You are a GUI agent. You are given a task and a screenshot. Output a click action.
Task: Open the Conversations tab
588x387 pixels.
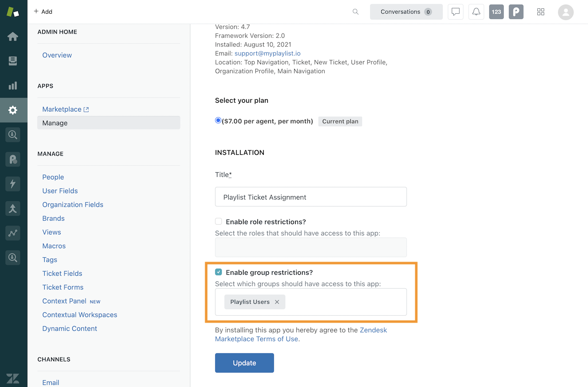406,12
